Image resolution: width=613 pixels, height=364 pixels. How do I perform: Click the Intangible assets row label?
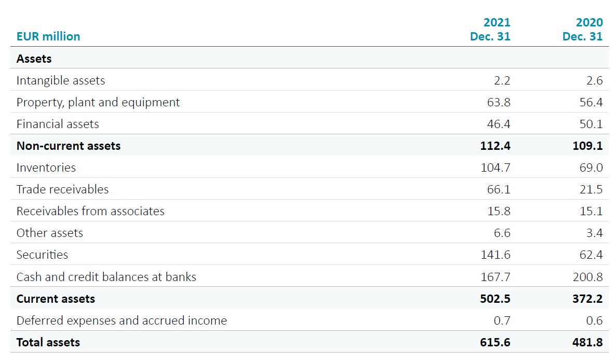pos(61,80)
